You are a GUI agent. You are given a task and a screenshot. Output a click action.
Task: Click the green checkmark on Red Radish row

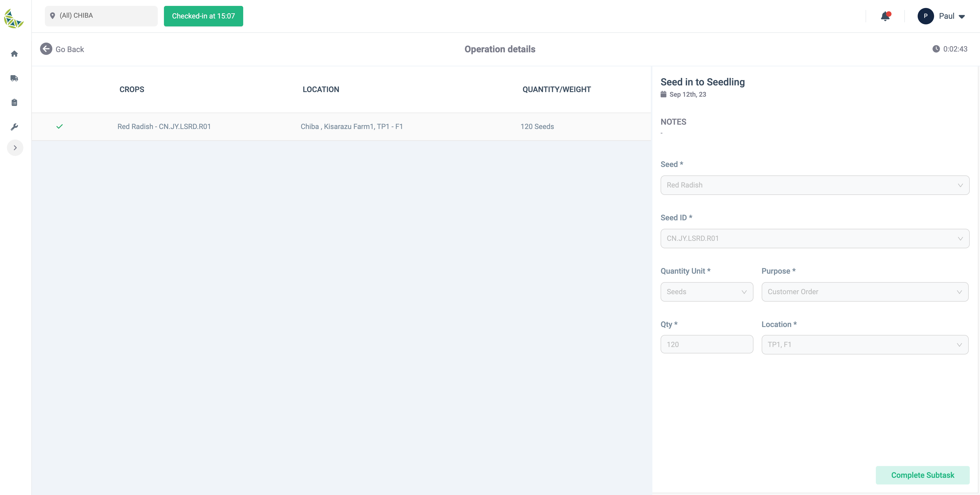(59, 126)
